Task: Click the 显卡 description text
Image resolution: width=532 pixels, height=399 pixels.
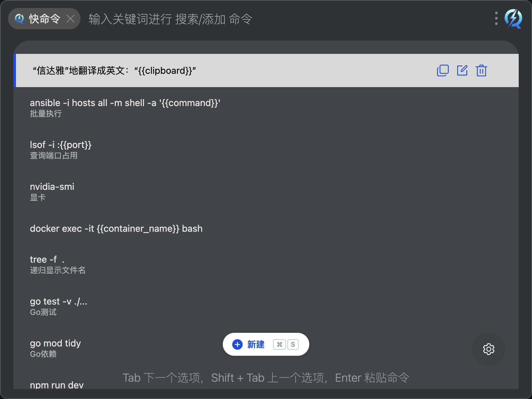Action: [38, 198]
